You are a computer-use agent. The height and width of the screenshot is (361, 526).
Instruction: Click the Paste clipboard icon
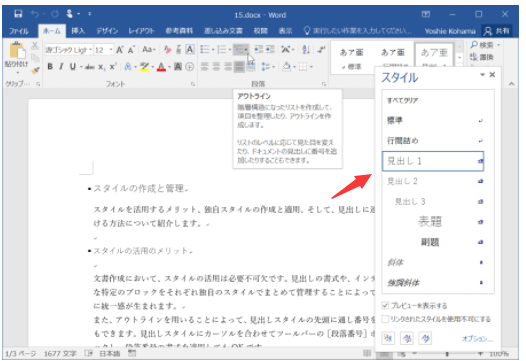coord(17,51)
